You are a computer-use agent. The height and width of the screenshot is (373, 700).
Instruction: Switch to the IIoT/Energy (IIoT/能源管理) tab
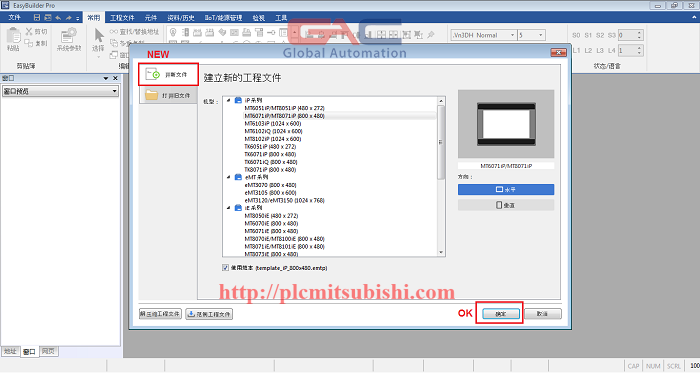223,18
